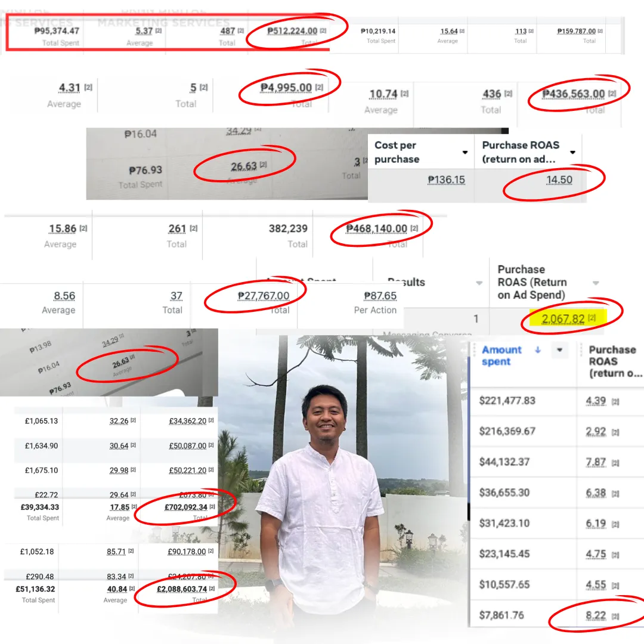644x644 pixels.
Task: Click the $7,861.76 amount spent row
Action: (x=501, y=615)
